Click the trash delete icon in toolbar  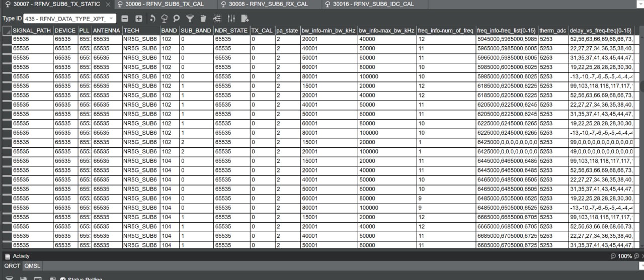203,19
